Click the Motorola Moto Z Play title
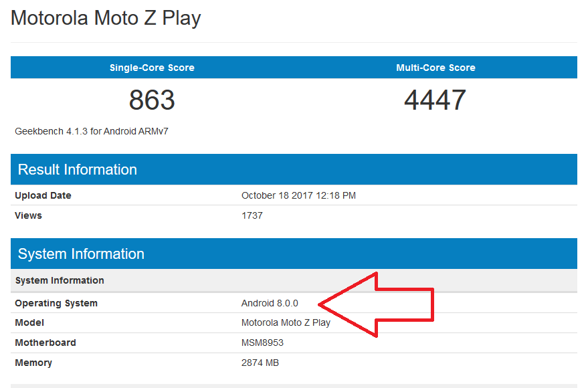588x388 pixels. 106,18
